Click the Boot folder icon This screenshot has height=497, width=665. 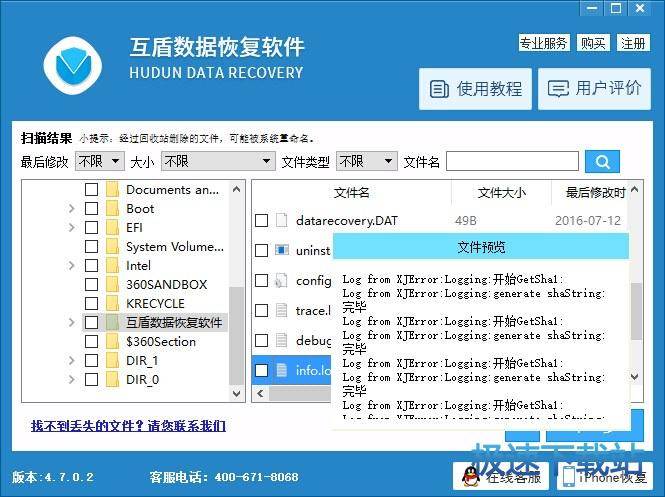tap(112, 209)
